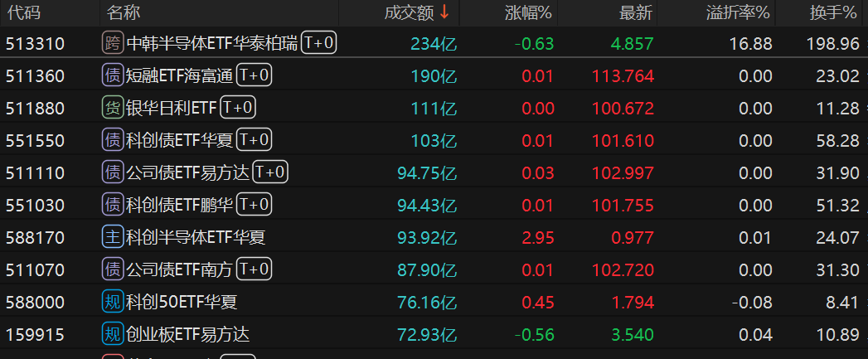Image resolution: width=868 pixels, height=359 pixels.
Task: Click turnover rate 8.41
Action: [842, 303]
